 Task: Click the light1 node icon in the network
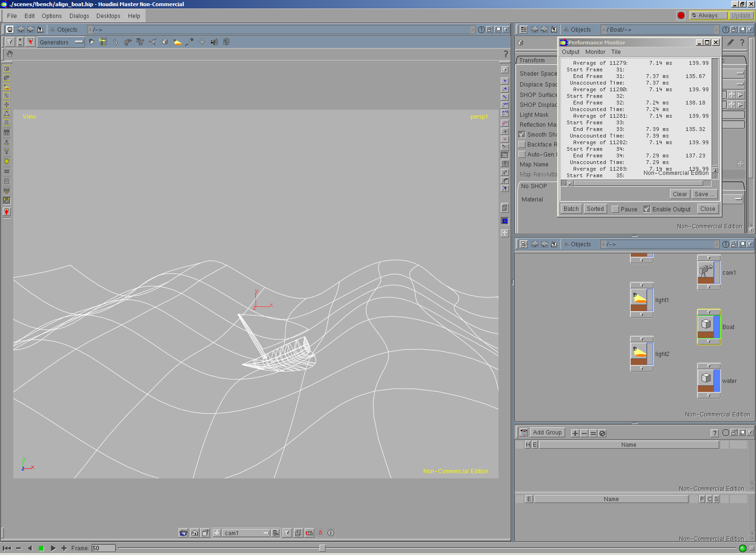click(639, 298)
